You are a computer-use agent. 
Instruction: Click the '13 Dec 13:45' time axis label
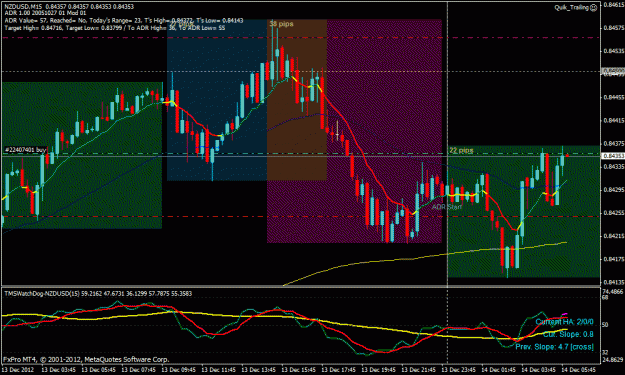259,369
